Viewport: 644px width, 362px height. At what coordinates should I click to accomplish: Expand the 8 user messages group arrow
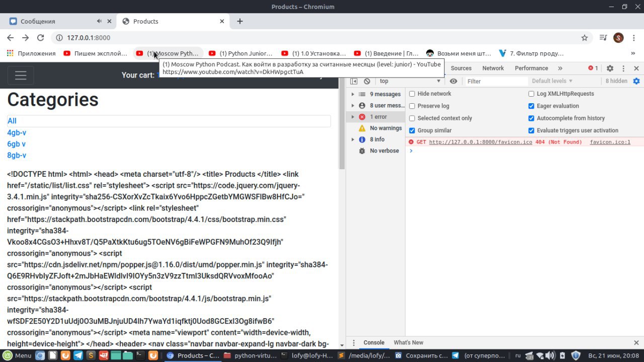coord(353,106)
